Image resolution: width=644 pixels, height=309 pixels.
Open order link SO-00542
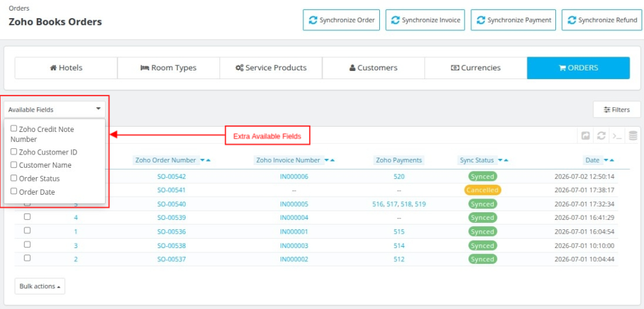point(171,177)
